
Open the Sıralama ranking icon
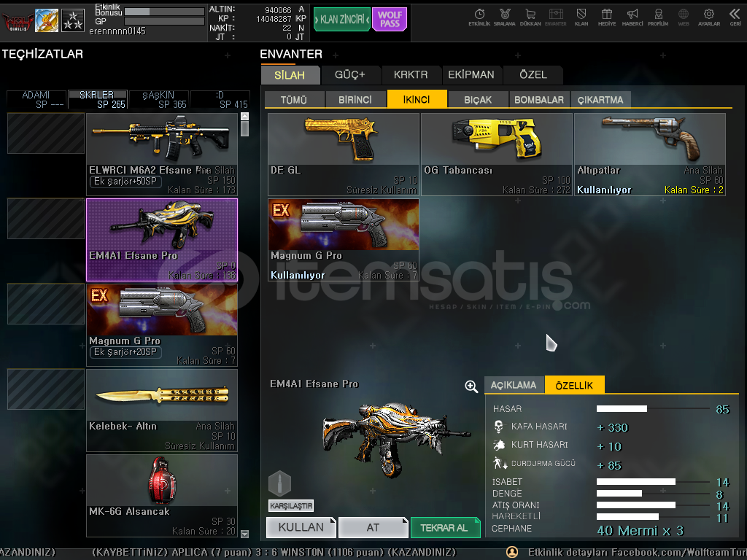[x=505, y=17]
